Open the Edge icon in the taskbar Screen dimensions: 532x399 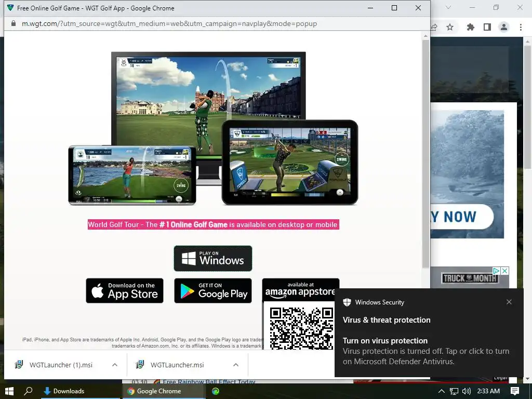tap(216, 391)
